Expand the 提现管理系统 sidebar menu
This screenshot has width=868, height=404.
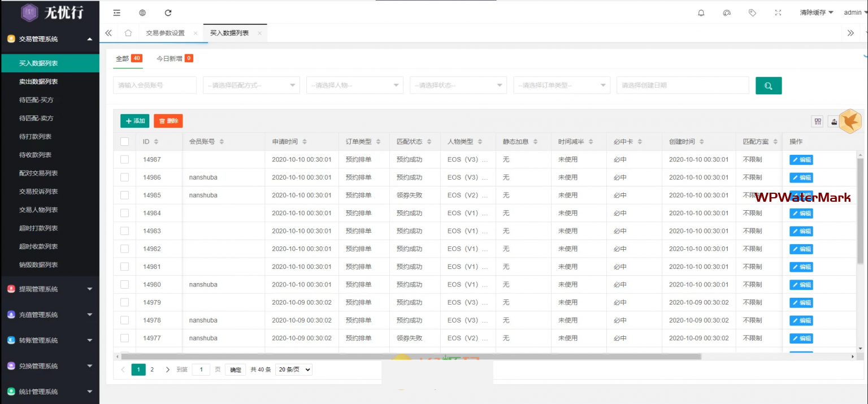pos(50,289)
